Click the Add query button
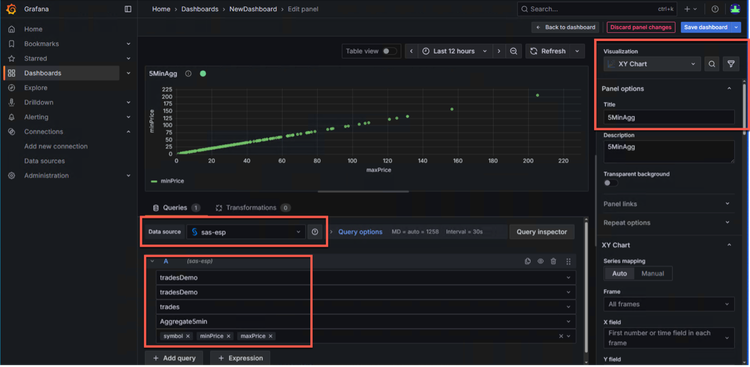The image size is (750, 367). (174, 358)
